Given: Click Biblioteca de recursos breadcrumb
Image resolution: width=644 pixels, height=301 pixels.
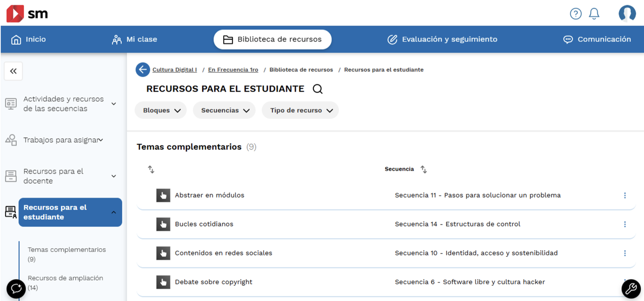Looking at the screenshot, I should tap(301, 70).
